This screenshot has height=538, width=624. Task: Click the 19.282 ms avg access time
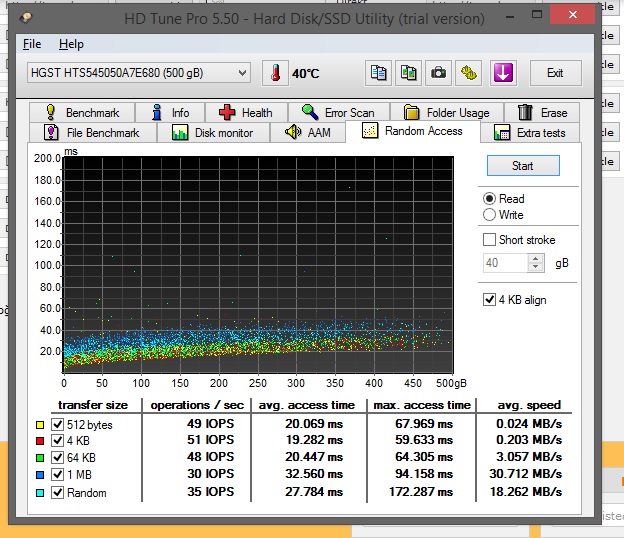coord(314,440)
